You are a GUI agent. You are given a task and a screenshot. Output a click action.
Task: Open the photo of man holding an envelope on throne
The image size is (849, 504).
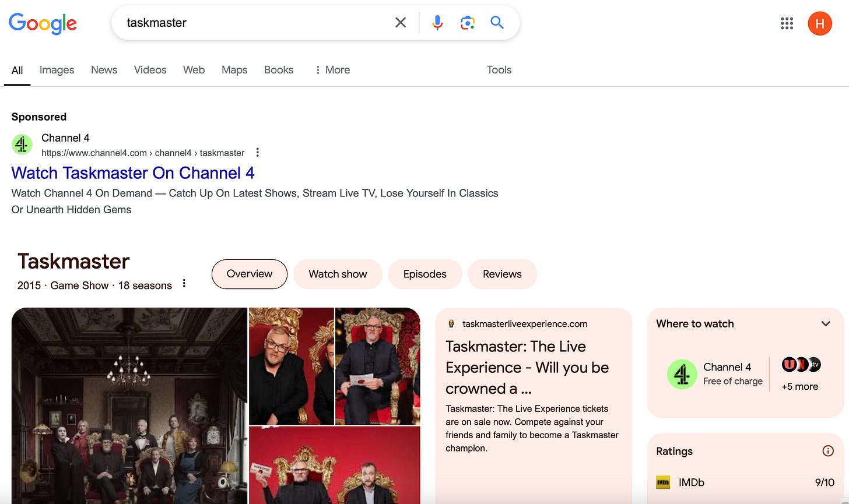pyautogui.click(x=378, y=366)
